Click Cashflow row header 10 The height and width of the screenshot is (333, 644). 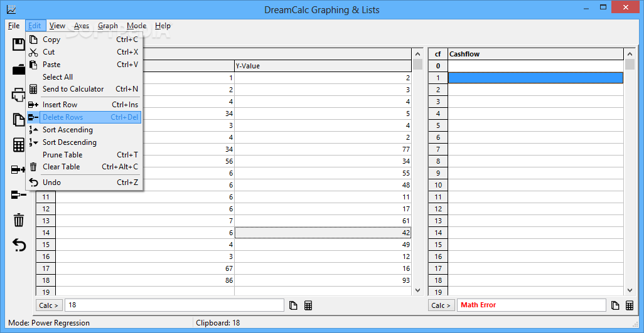click(438, 186)
